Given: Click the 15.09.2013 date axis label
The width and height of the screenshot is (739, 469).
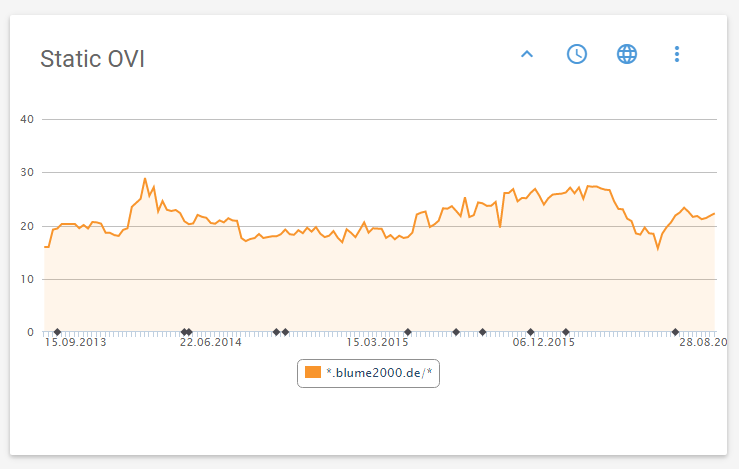Looking at the screenshot, I should click(75, 343).
